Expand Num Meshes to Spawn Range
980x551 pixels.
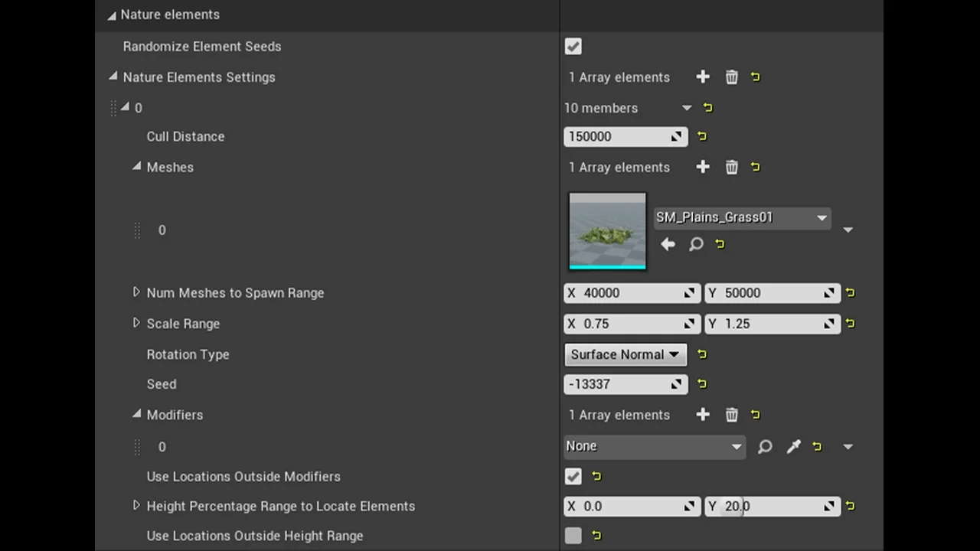pos(136,292)
